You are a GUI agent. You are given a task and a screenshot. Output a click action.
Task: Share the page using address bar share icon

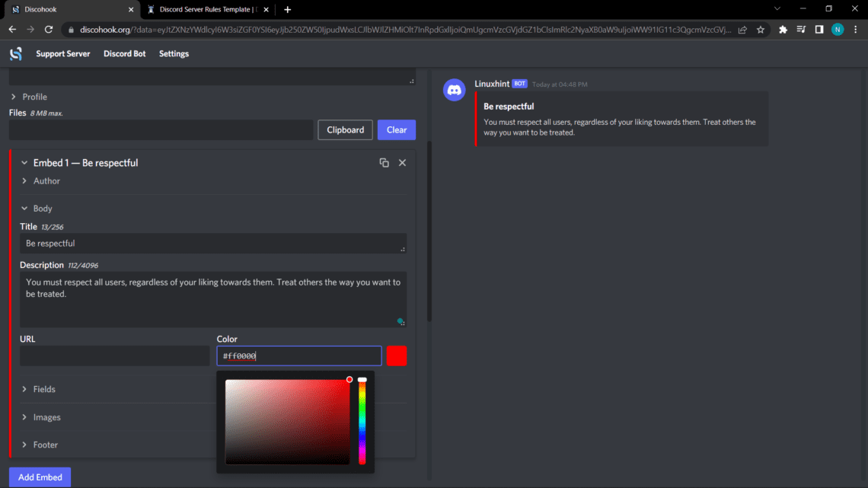click(x=742, y=30)
